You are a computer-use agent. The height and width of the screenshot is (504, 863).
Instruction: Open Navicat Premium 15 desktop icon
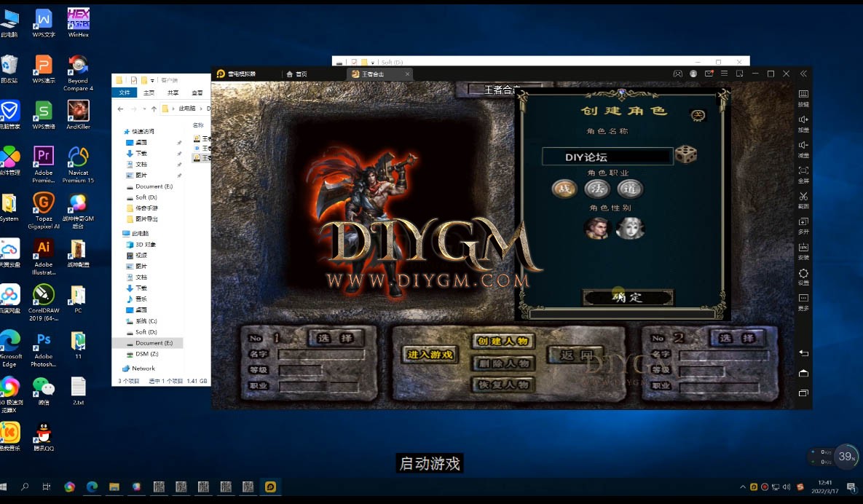point(78,165)
